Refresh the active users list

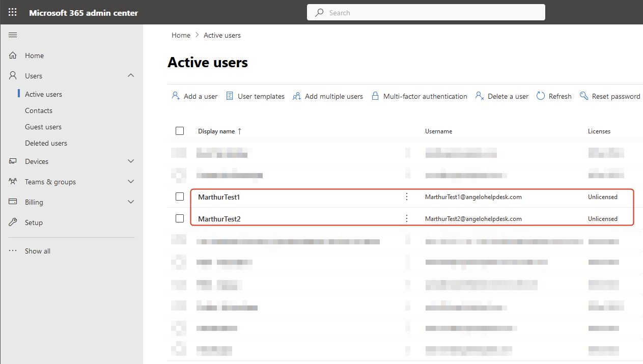(x=554, y=96)
